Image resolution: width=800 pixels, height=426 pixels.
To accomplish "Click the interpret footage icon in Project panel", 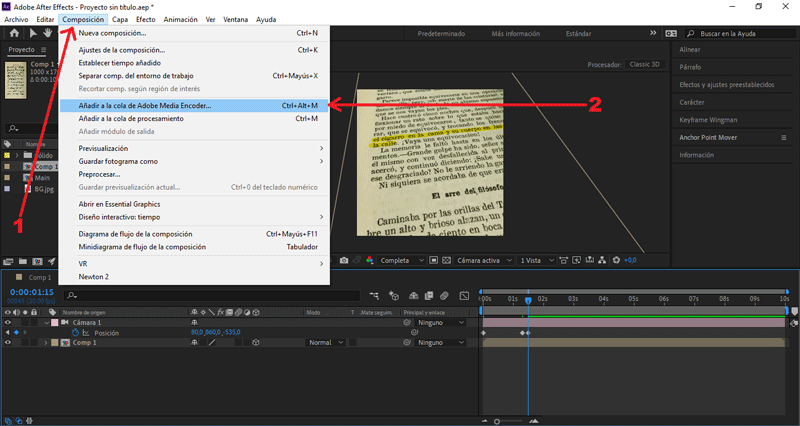I will click(x=8, y=261).
